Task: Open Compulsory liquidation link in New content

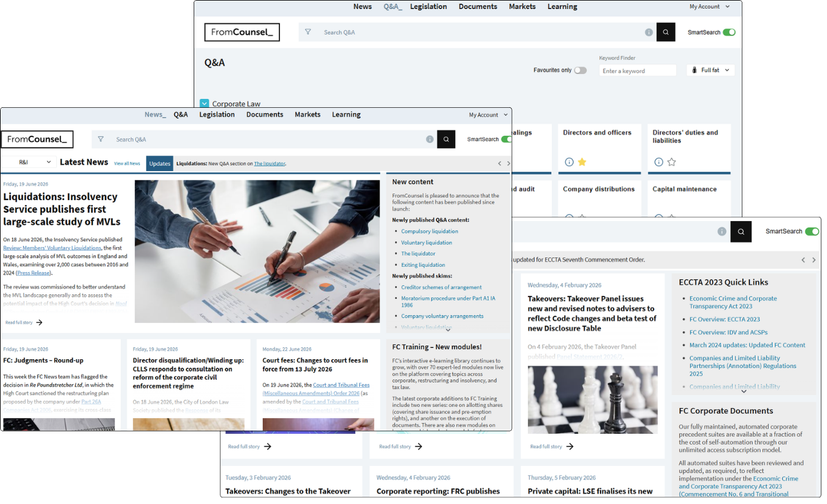Action: click(x=430, y=231)
